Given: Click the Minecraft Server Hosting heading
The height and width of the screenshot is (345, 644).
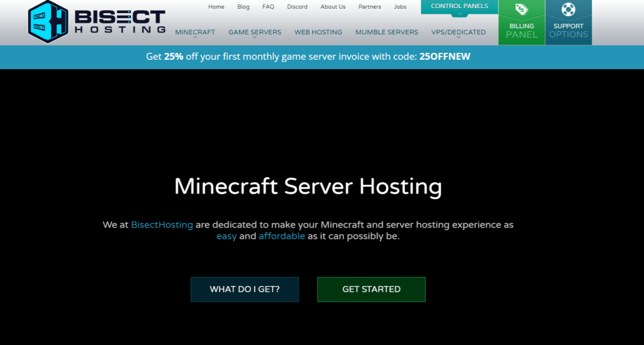Looking at the screenshot, I should click(308, 187).
